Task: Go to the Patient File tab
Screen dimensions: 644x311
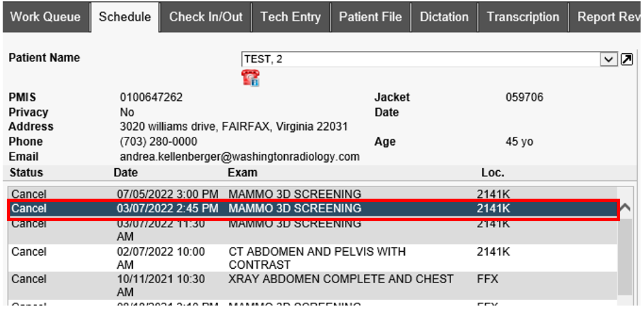Action: click(370, 17)
